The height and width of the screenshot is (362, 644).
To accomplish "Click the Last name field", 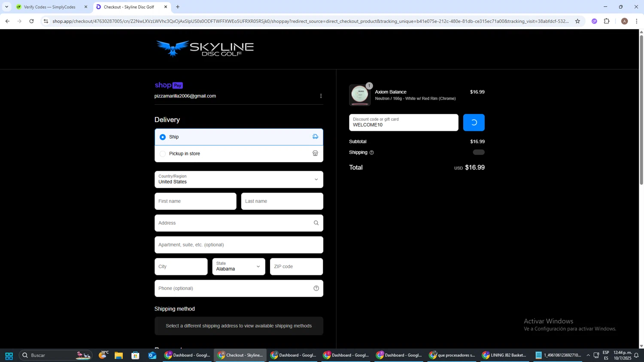I will 282,201.
